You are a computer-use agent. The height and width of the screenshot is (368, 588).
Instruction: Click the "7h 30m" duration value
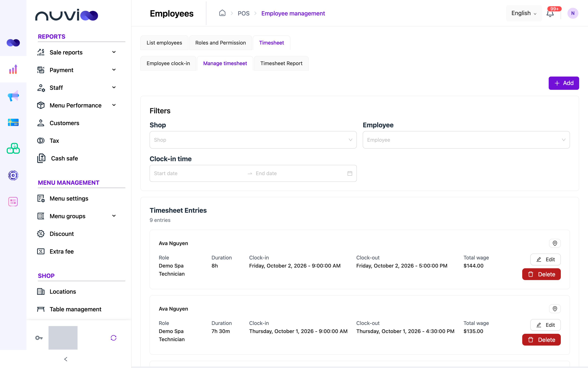(220, 331)
